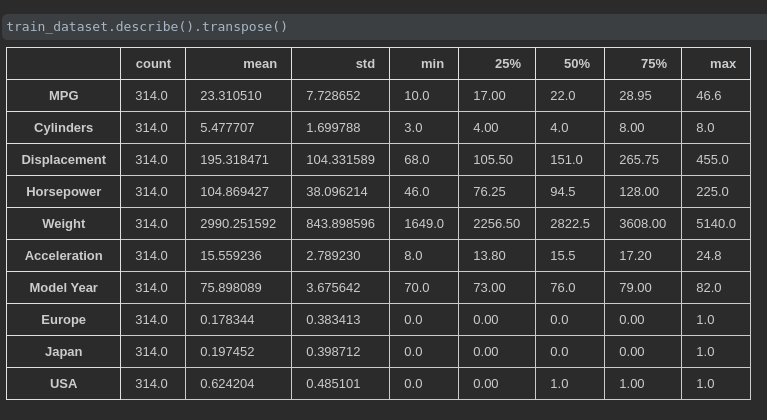Select the USA row label
767x420 pixels.
[x=64, y=384]
